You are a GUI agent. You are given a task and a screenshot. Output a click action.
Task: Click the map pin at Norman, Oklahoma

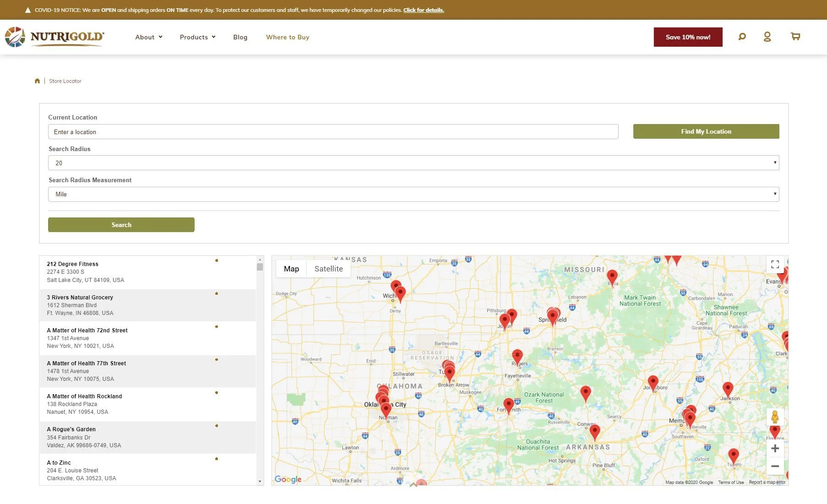tap(386, 411)
